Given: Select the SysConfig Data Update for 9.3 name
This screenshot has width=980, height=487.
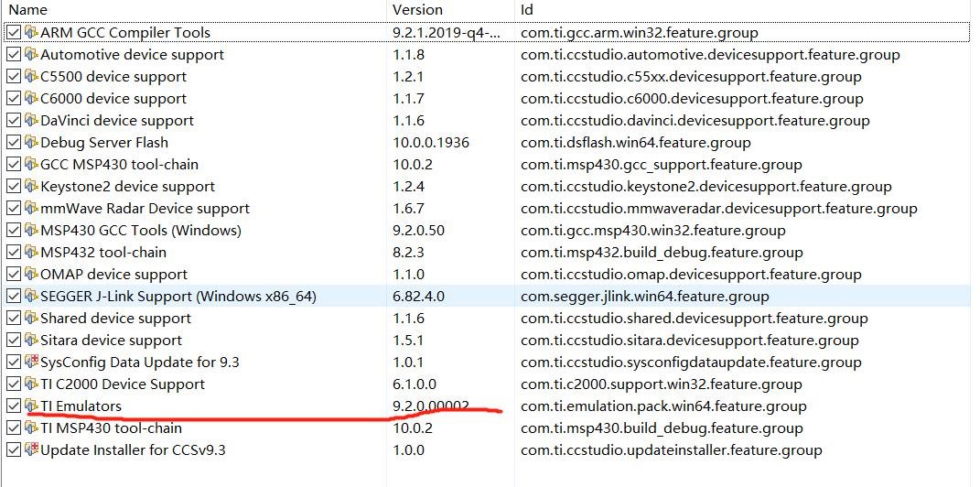Looking at the screenshot, I should tap(140, 363).
